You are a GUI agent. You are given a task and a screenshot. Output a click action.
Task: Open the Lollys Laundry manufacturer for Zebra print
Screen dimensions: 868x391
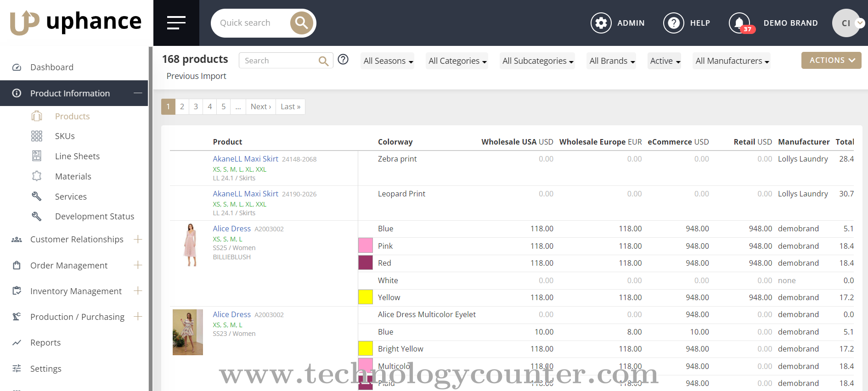pos(803,159)
